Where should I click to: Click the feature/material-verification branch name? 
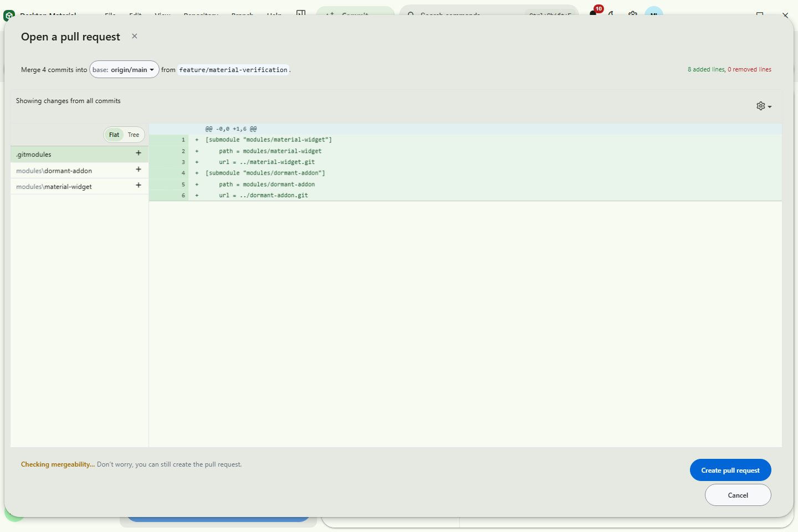[x=233, y=70]
